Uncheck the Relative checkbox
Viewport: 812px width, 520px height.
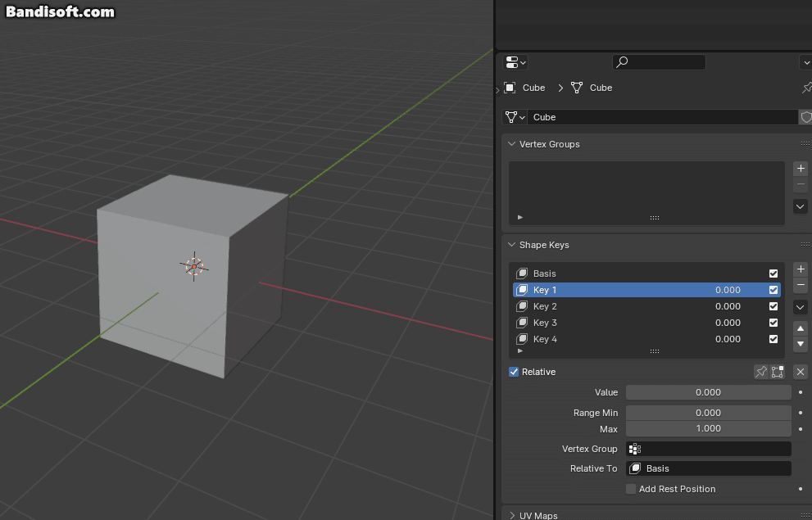pyautogui.click(x=514, y=372)
